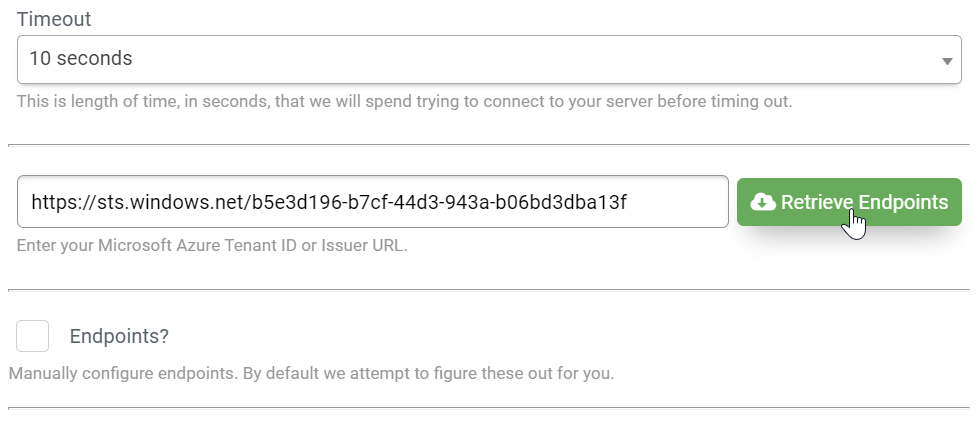Open the Timeout dropdown showing 10 seconds
The height and width of the screenshot is (421, 978).
coord(488,59)
